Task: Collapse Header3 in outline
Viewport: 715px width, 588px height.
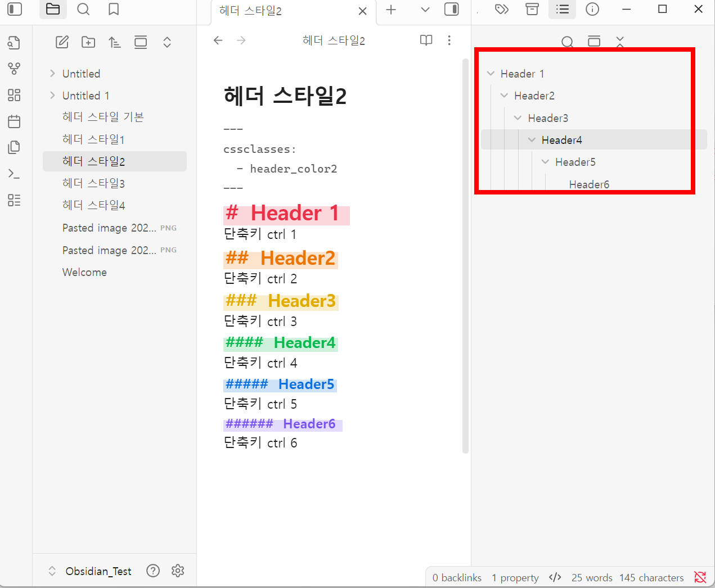Action: [518, 118]
